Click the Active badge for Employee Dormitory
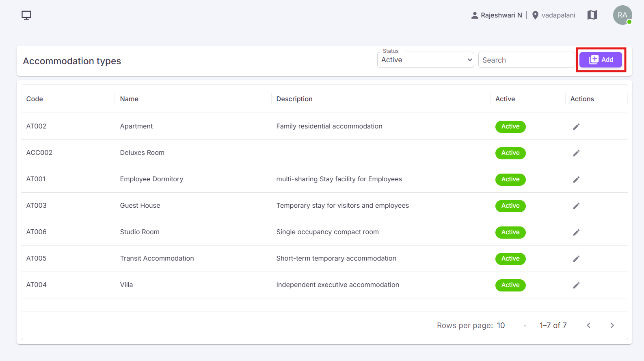 pyautogui.click(x=510, y=179)
